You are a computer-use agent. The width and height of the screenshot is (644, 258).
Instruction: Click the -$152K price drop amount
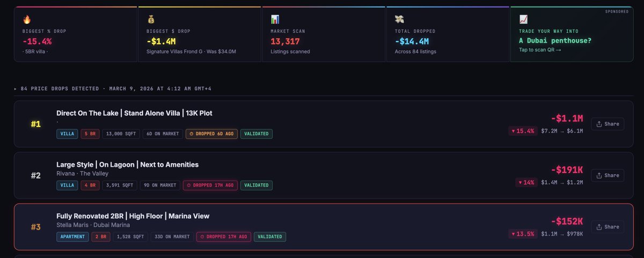point(567,221)
